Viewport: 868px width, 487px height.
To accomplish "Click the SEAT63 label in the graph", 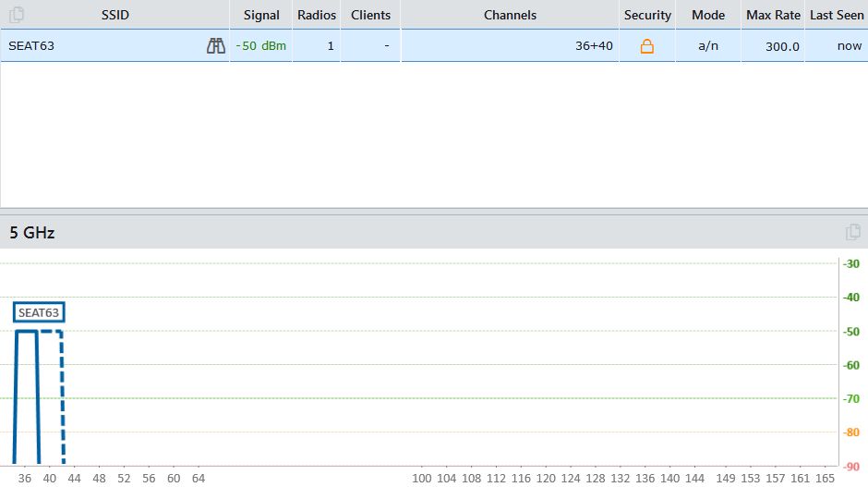I will [39, 312].
